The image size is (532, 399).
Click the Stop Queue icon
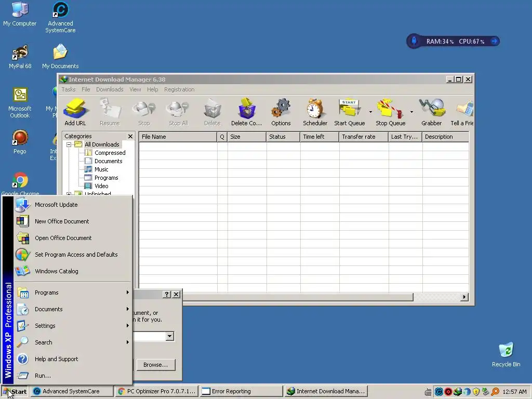coord(391,112)
